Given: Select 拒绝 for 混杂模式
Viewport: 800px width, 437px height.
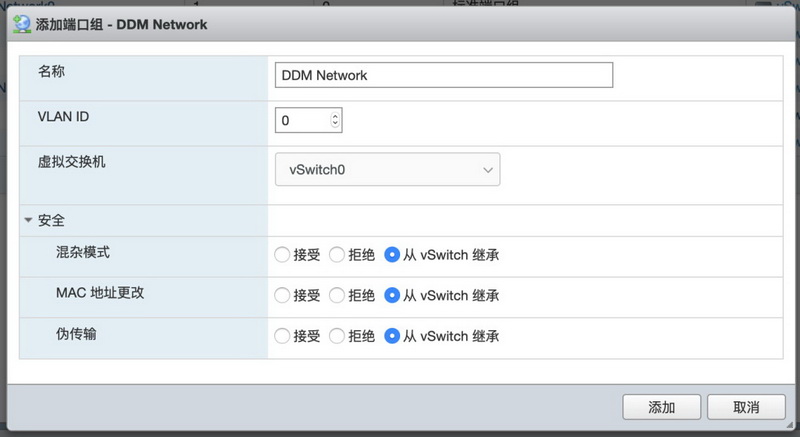Looking at the screenshot, I should (x=337, y=254).
